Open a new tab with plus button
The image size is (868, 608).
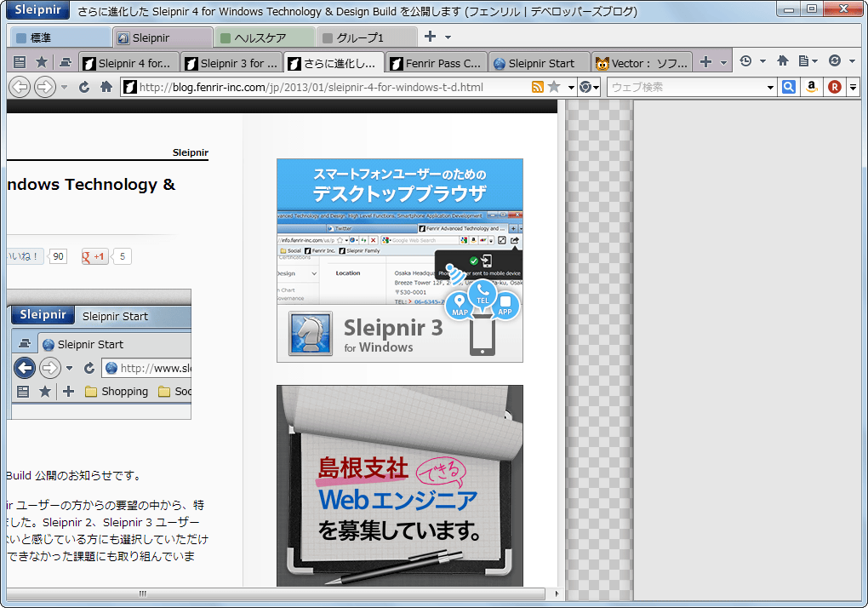point(705,62)
